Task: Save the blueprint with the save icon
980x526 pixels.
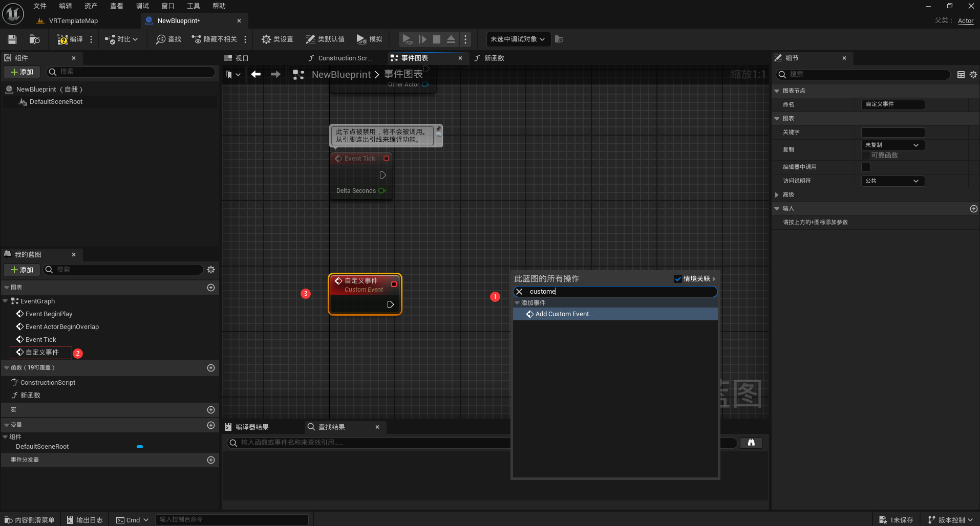Action: [x=12, y=39]
